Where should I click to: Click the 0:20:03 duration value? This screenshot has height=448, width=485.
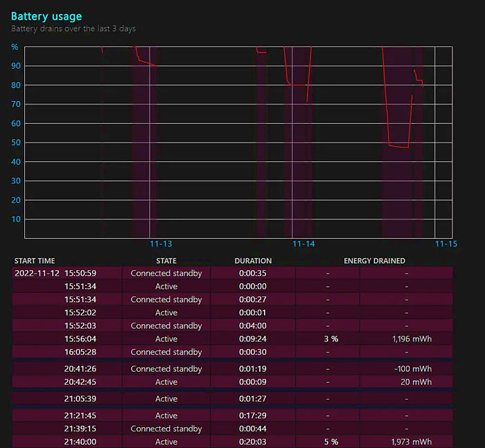point(253,442)
